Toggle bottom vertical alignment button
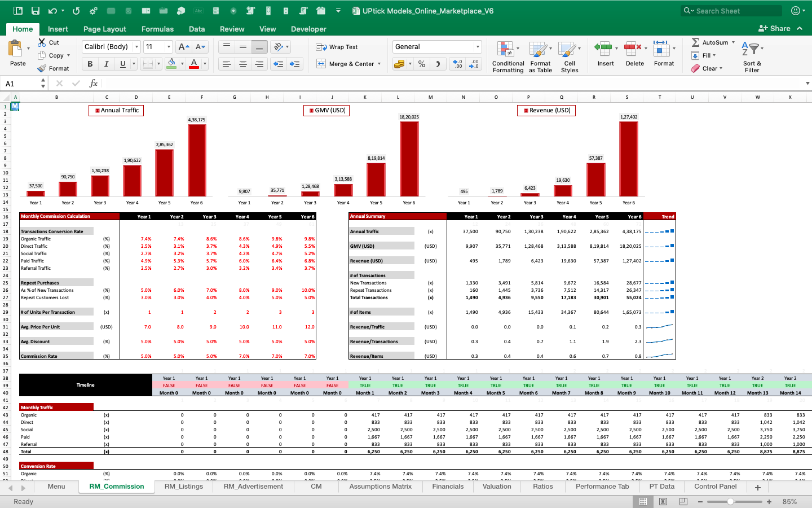The height and width of the screenshot is (508, 812). pos(259,47)
